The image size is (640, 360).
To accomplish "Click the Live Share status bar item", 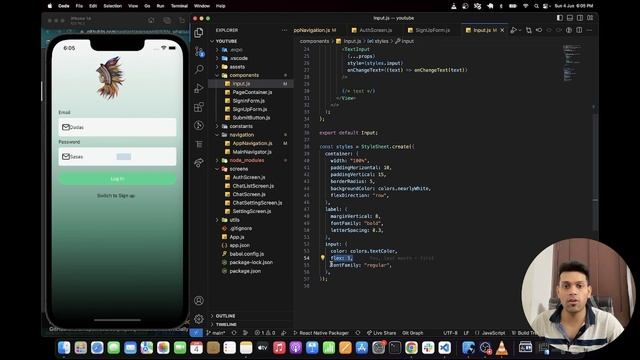I will (x=381, y=333).
